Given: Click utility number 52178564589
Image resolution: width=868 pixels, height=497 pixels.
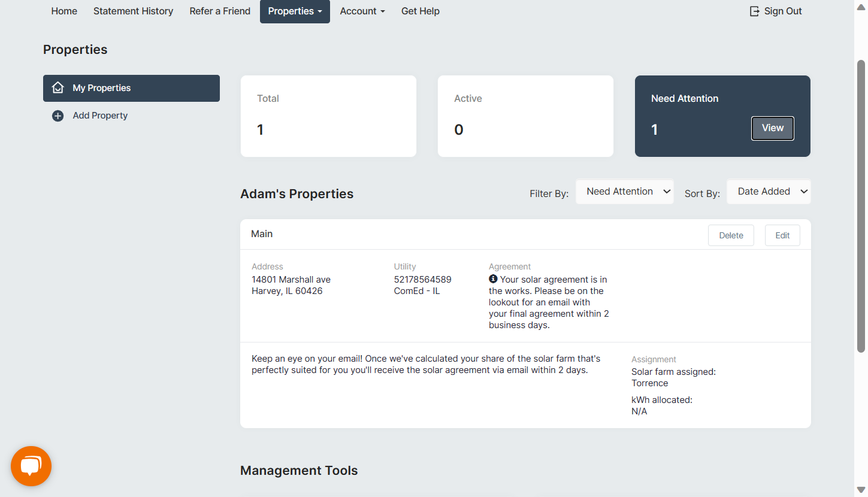Looking at the screenshot, I should (x=423, y=280).
